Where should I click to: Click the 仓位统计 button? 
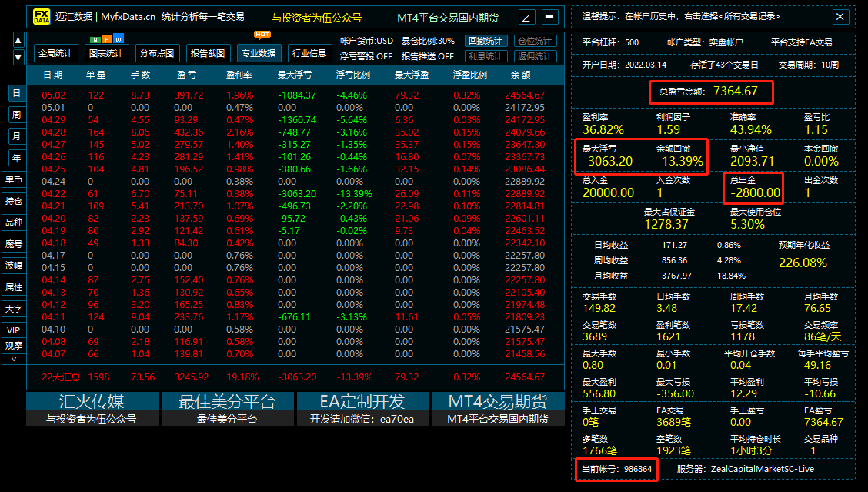tap(536, 41)
